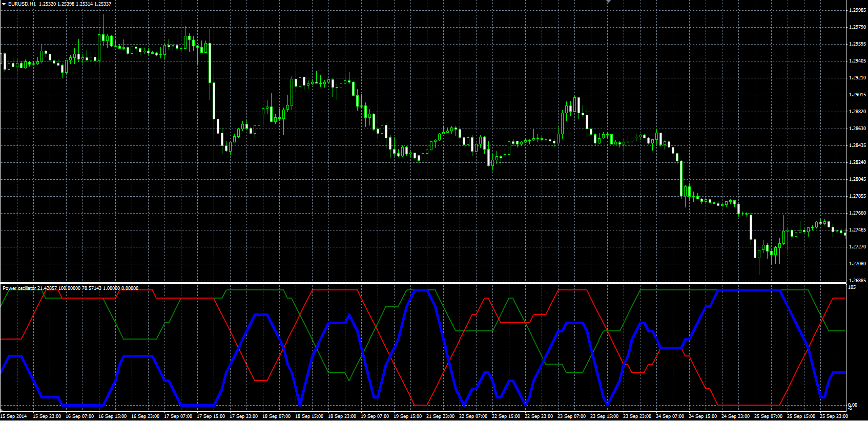The height and width of the screenshot is (421, 868).
Task: Click the 15 Sep 2014 date label
Action: (14, 416)
